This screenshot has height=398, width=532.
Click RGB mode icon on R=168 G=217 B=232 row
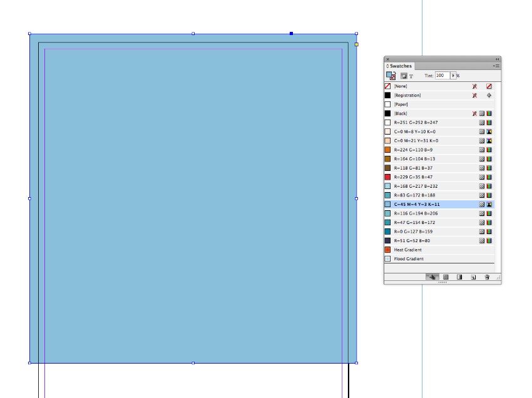click(x=489, y=186)
